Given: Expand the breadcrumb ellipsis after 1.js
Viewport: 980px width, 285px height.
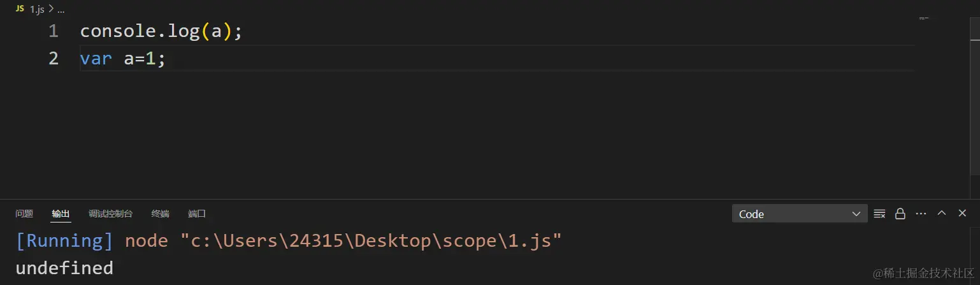Looking at the screenshot, I should (x=61, y=10).
